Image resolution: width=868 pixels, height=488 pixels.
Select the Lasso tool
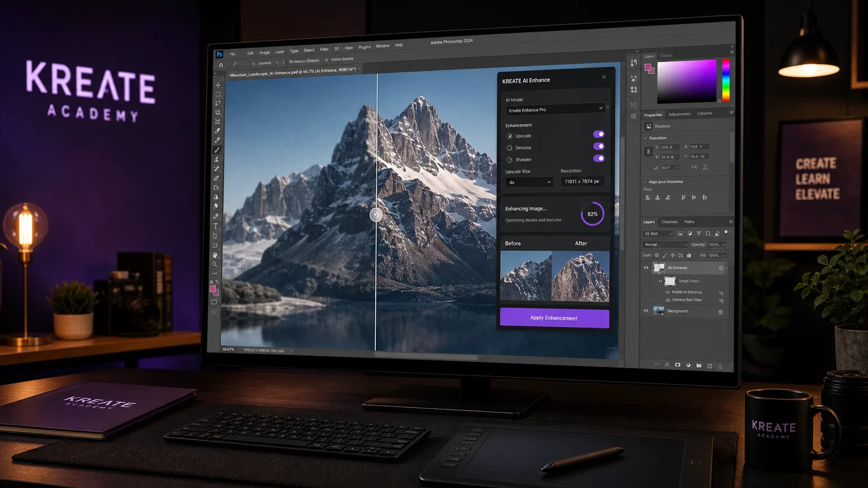point(218,103)
